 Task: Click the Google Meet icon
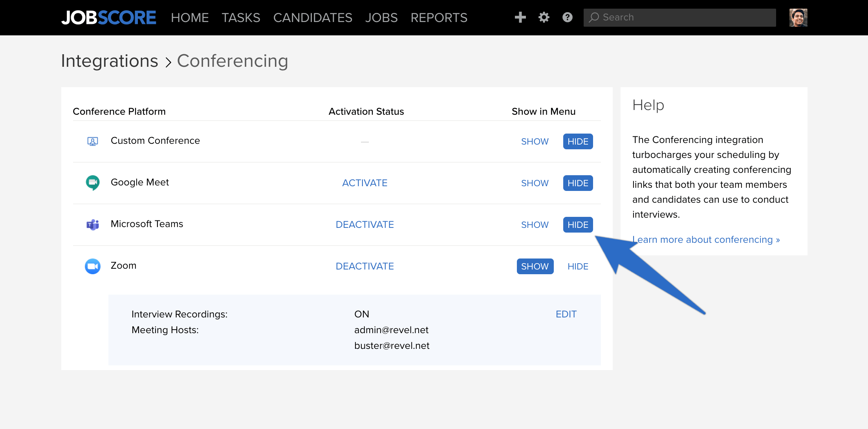93,183
